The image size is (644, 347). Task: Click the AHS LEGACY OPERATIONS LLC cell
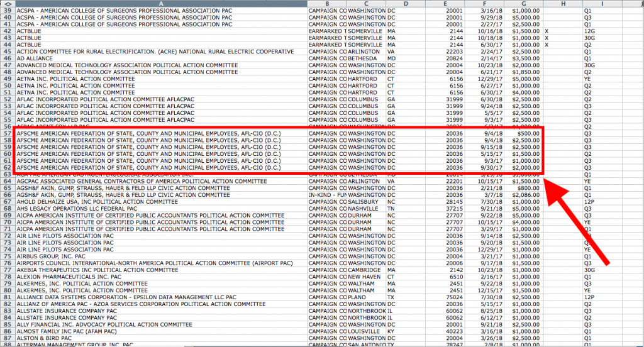pos(162,209)
